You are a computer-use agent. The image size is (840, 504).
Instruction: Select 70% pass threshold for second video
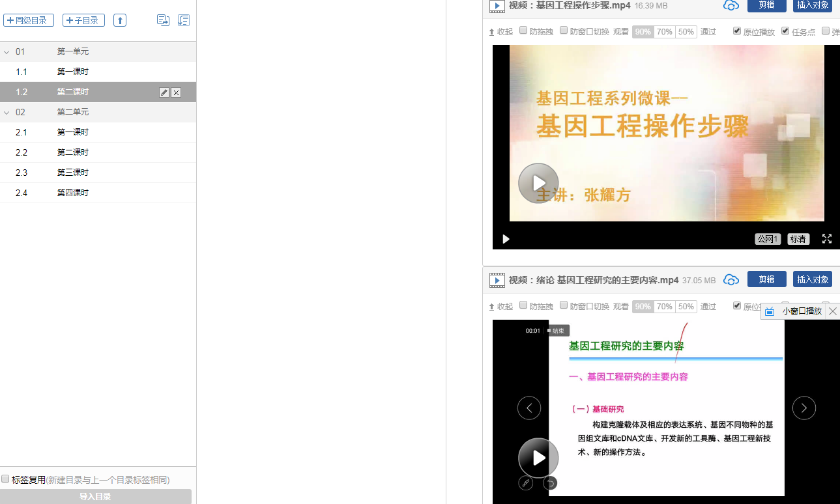[665, 307]
